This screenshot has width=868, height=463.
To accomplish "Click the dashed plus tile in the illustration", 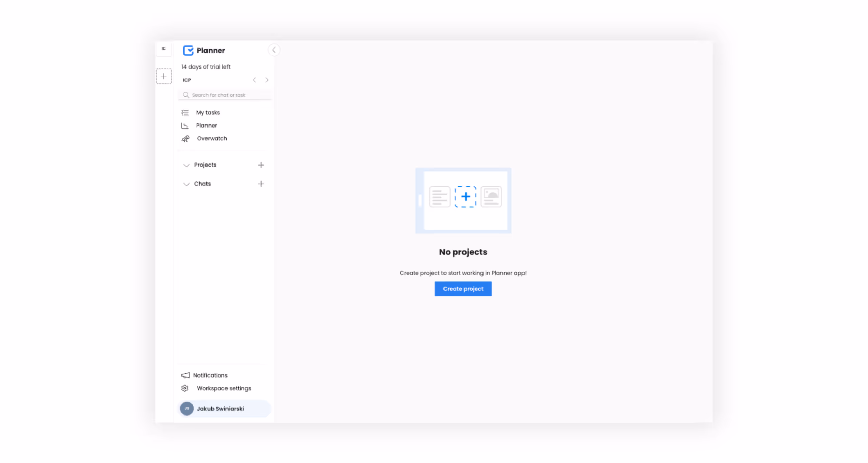I will point(465,196).
